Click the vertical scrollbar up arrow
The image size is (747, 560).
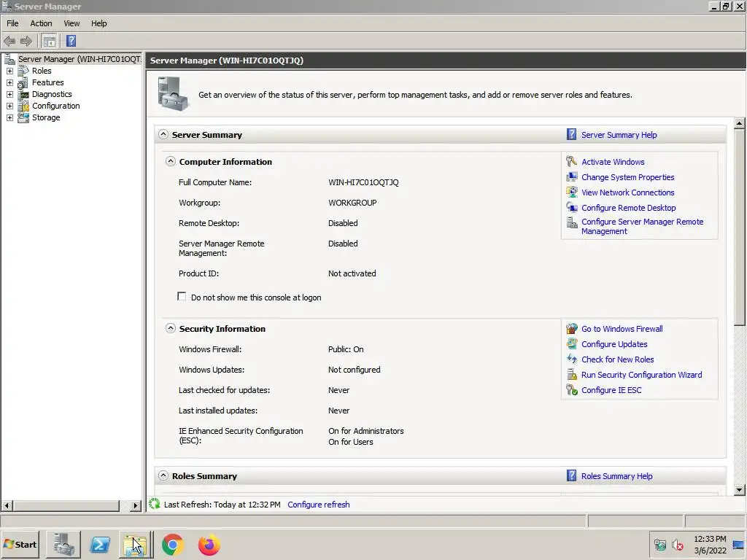[740, 122]
